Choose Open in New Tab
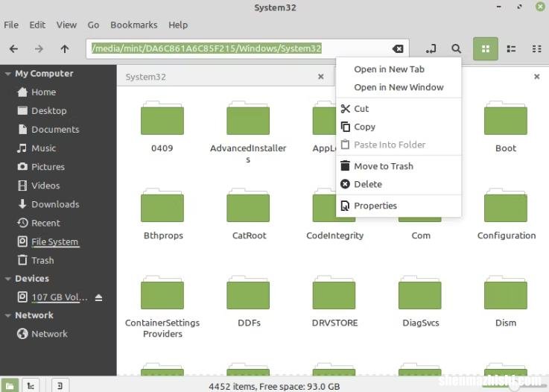Image resolution: width=549 pixels, height=392 pixels. pyautogui.click(x=399, y=69)
